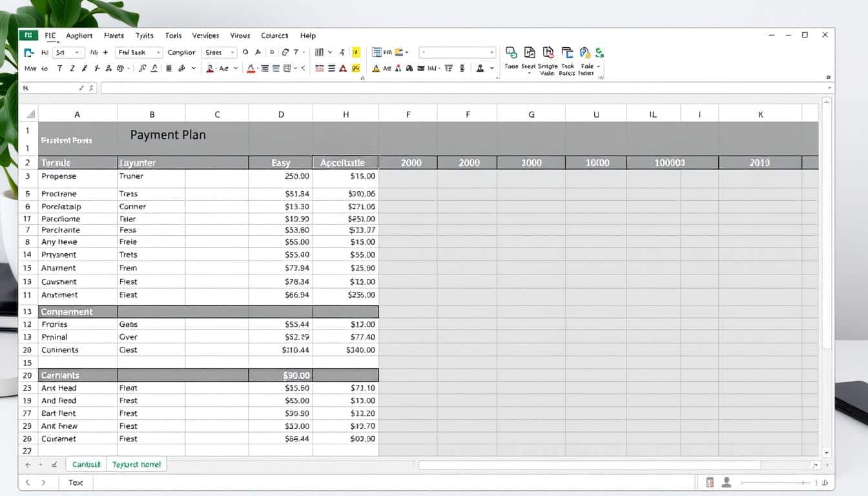The width and height of the screenshot is (868, 496).
Task: Click the Coiramet cell
Action: pos(77,439)
